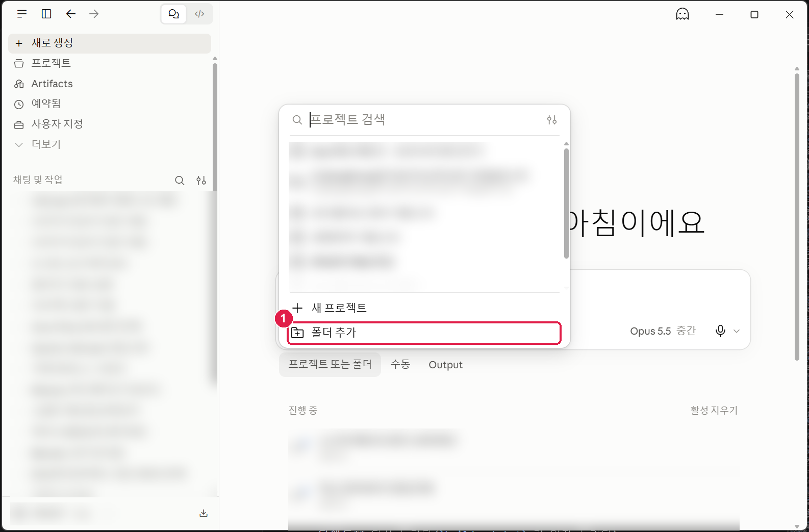Focus the 프로젝트 검색 input field

pyautogui.click(x=424, y=120)
